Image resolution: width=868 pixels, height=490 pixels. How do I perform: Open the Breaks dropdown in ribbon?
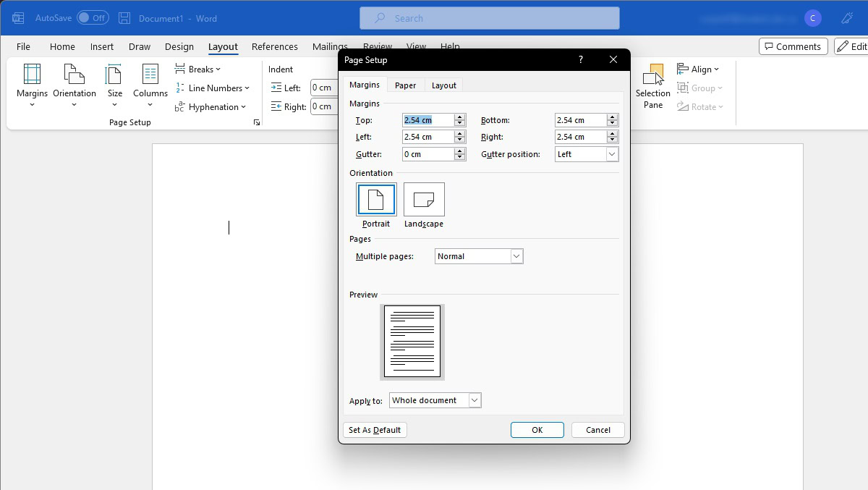point(198,69)
